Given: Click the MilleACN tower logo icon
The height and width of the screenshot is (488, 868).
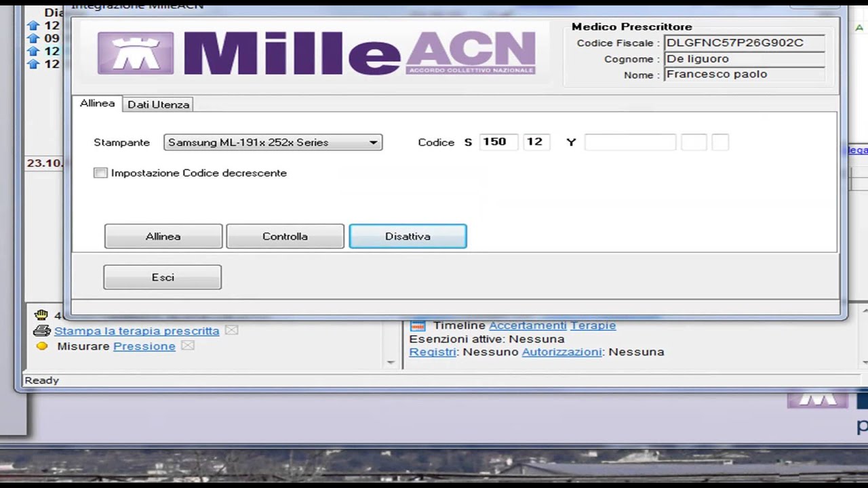Looking at the screenshot, I should (136, 53).
